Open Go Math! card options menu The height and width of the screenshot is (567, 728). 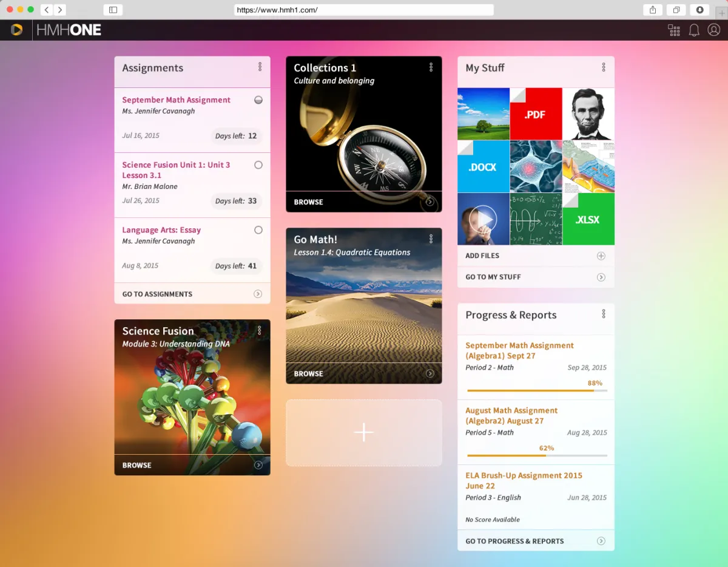pyautogui.click(x=431, y=239)
